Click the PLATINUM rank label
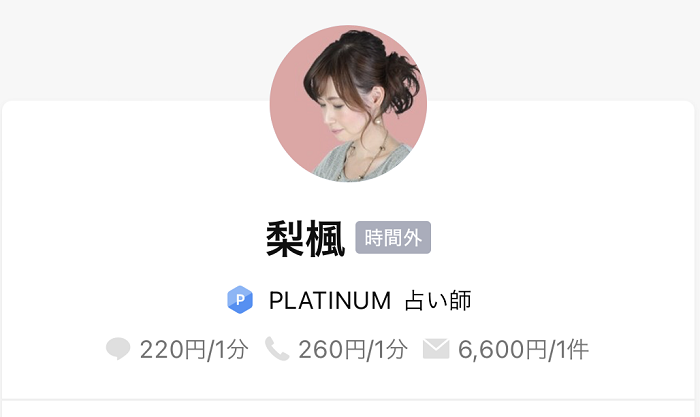Image resolution: width=700 pixels, height=417 pixels. (330, 300)
